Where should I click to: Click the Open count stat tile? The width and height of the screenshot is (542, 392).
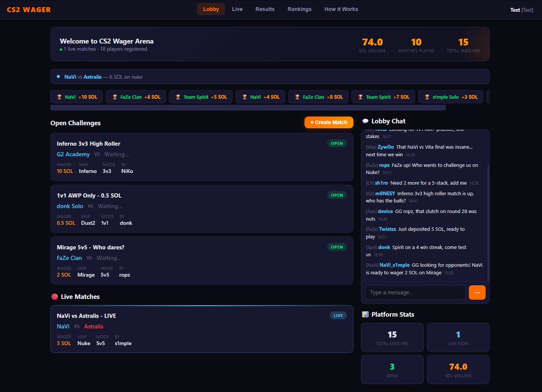point(392,369)
